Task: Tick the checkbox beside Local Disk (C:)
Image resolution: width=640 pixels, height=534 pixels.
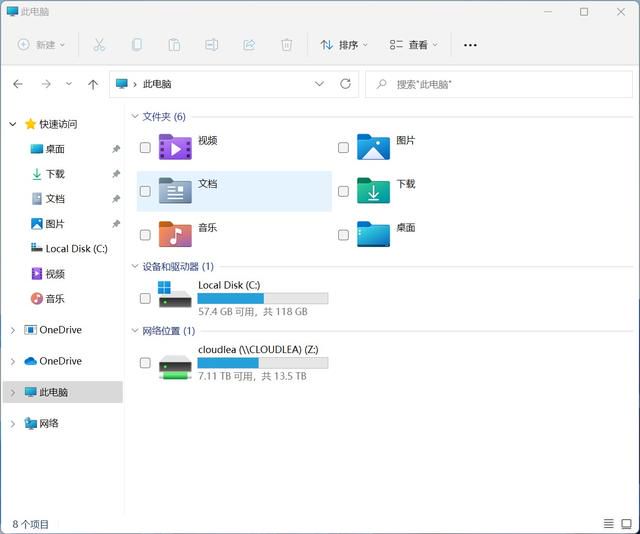Action: 145,298
